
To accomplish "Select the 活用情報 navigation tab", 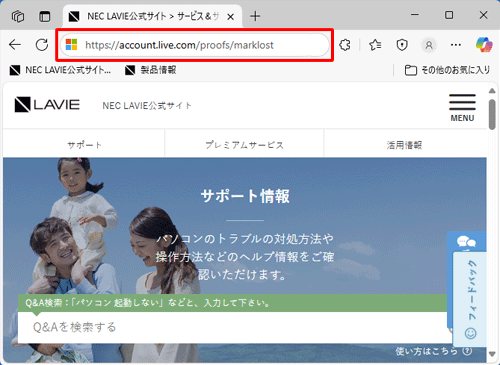I will click(404, 145).
